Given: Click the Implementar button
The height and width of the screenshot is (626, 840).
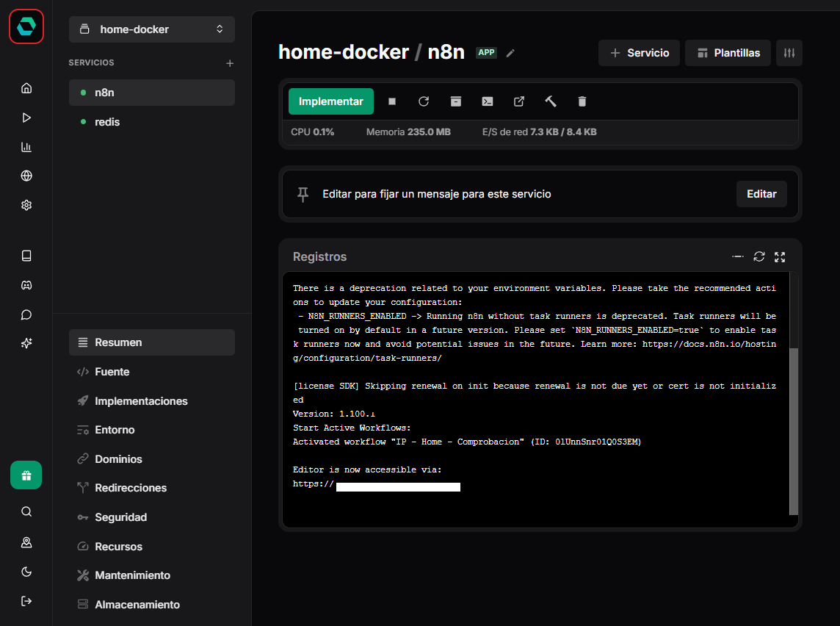Looking at the screenshot, I should click(x=330, y=101).
